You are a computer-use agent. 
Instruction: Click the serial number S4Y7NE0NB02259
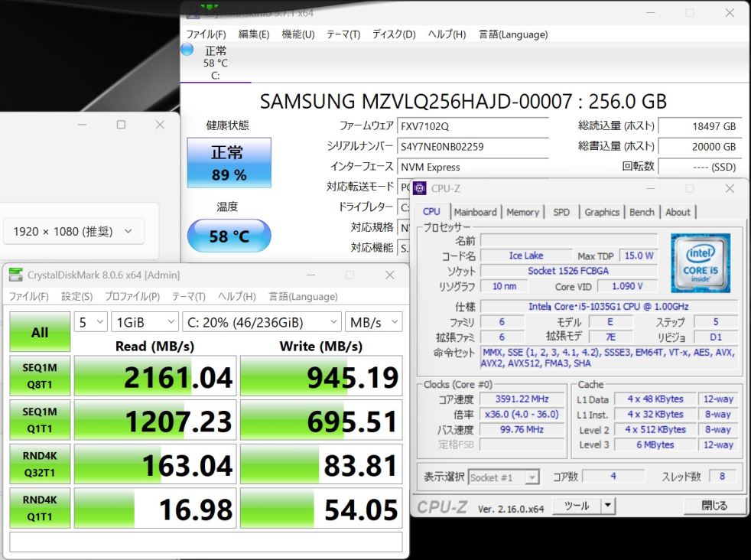tap(473, 147)
